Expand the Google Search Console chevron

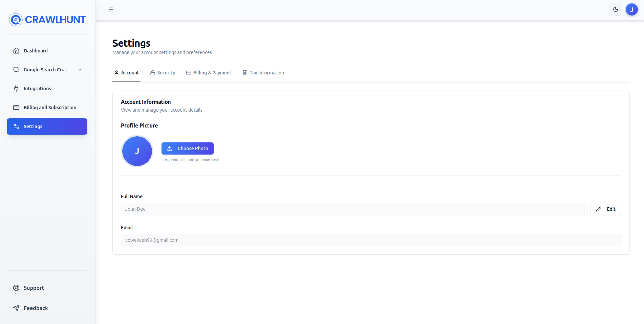[80, 69]
